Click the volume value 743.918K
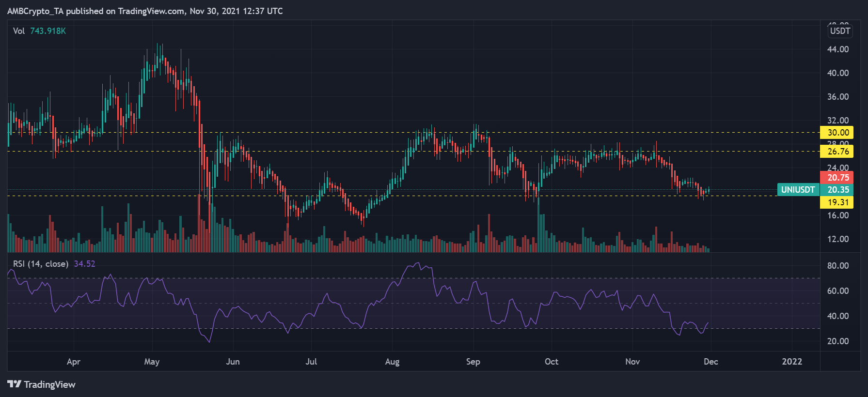Screen dimensions: 868x397 48,31
